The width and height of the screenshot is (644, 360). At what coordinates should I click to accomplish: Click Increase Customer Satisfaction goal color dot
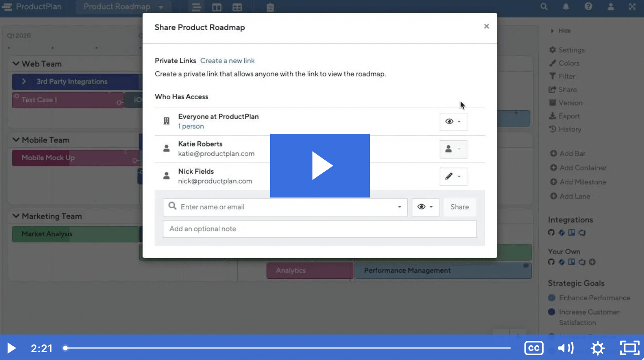(x=552, y=312)
